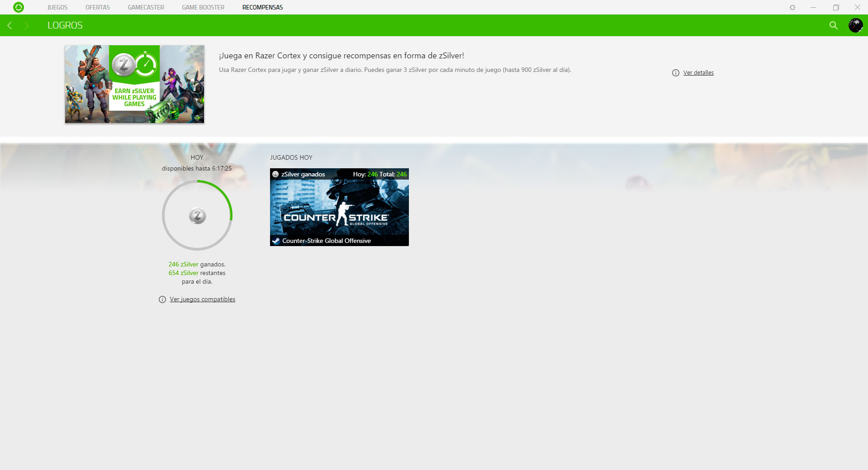Viewport: 868px width, 470px height.
Task: Click 'Usa Razer Cortex para jugar' description text
Action: 395,70
